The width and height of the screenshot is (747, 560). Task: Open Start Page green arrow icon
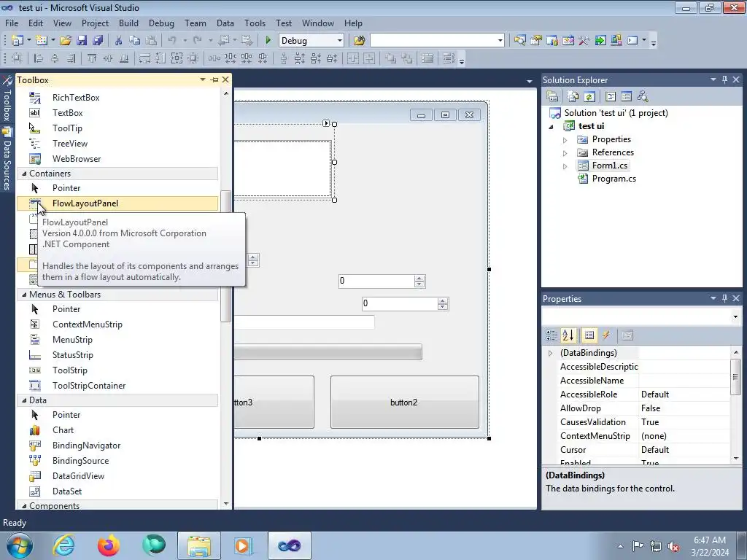tap(600, 41)
